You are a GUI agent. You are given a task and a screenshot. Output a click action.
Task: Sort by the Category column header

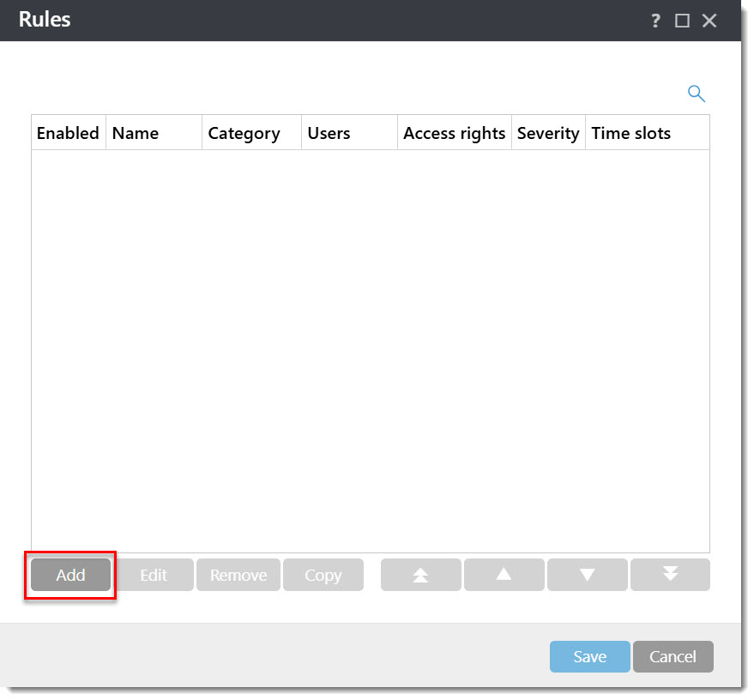251,133
